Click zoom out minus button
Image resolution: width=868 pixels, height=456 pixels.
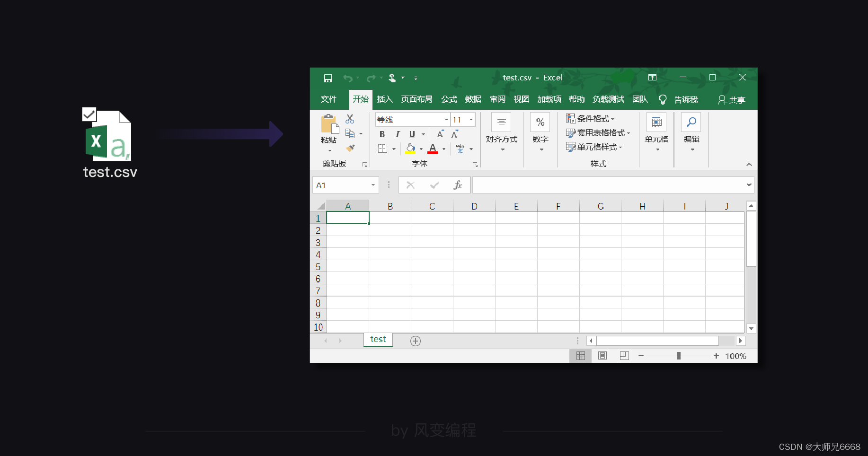click(641, 356)
